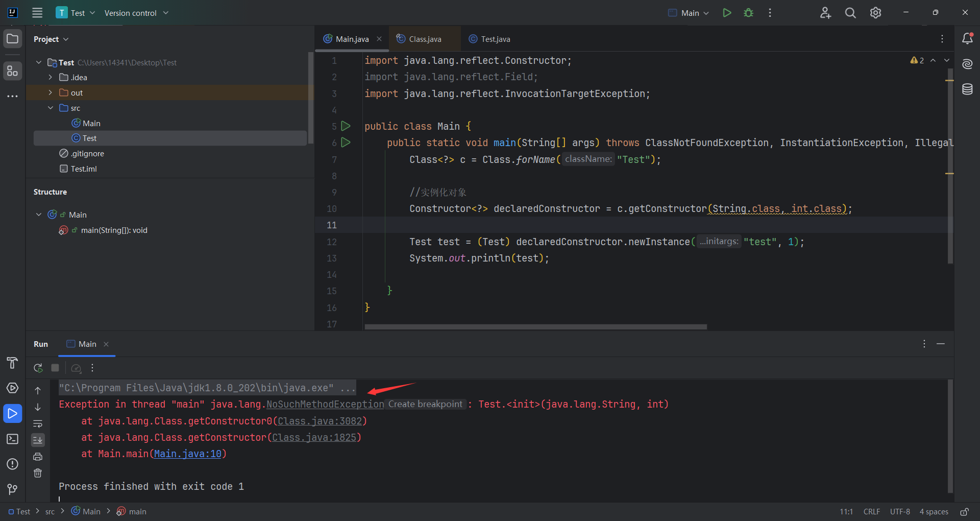The image size is (980, 521).
Task: Open the Test project dropdown
Action: click(76, 13)
